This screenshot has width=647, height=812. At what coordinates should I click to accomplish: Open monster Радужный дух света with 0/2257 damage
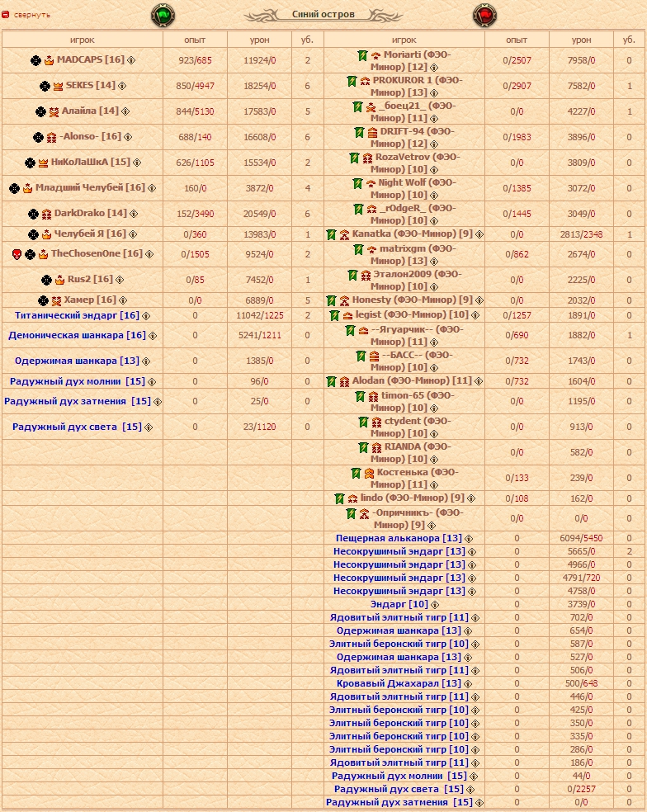tap(399, 789)
